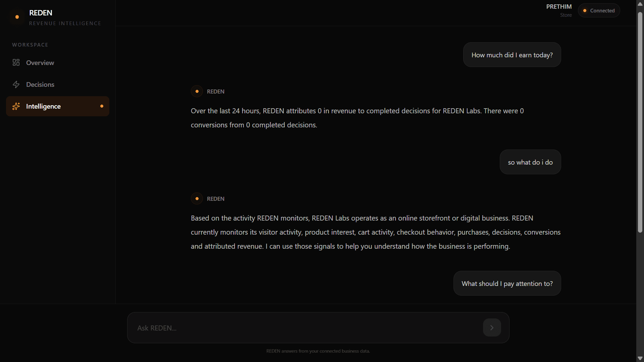
Task: Click the send arrow button
Action: tap(492, 327)
